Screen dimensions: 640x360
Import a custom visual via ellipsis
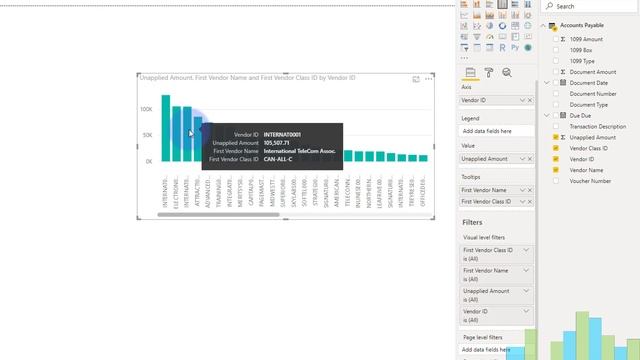pos(464,58)
